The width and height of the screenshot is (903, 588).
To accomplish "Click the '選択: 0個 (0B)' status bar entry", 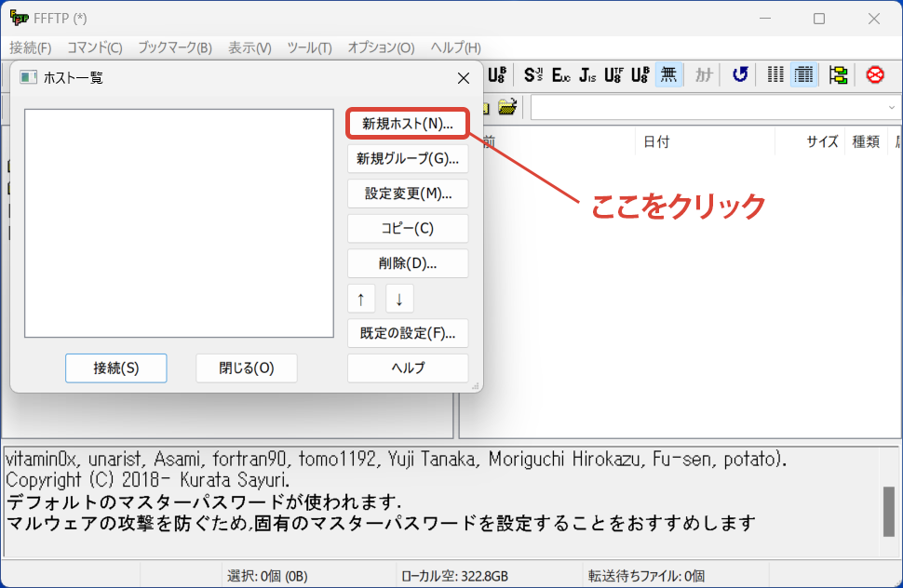I will click(x=267, y=576).
